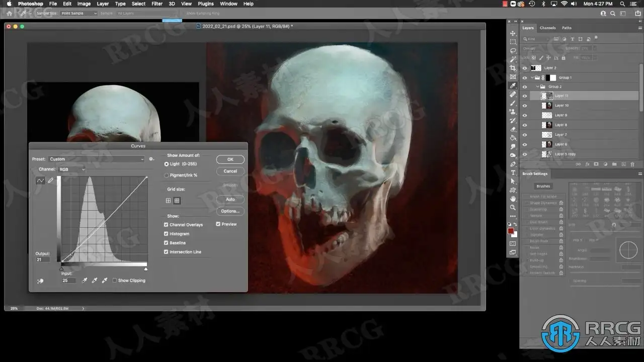Select the Lasso tool
This screenshot has width=644, height=362.
pos(513,51)
